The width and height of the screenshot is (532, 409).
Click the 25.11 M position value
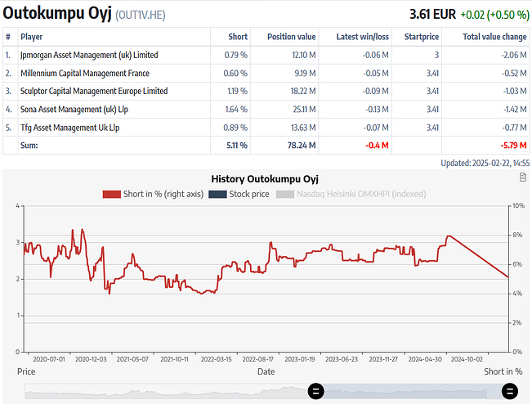coord(304,110)
